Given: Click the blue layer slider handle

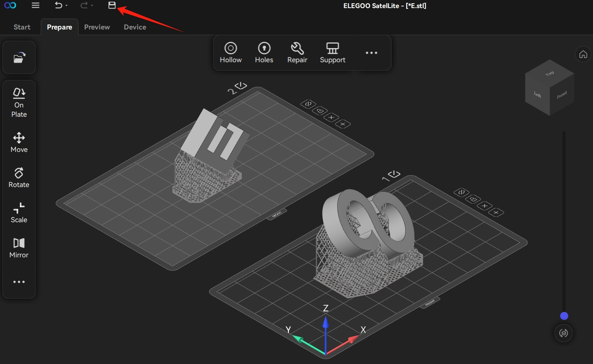Looking at the screenshot, I should pyautogui.click(x=564, y=316).
